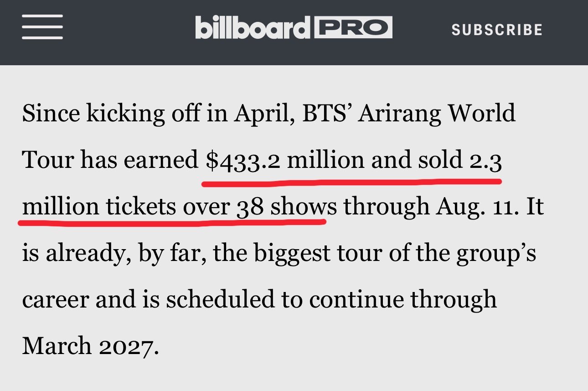The height and width of the screenshot is (391, 588).
Task: Click the billboard wordmark logo
Action: point(252,27)
